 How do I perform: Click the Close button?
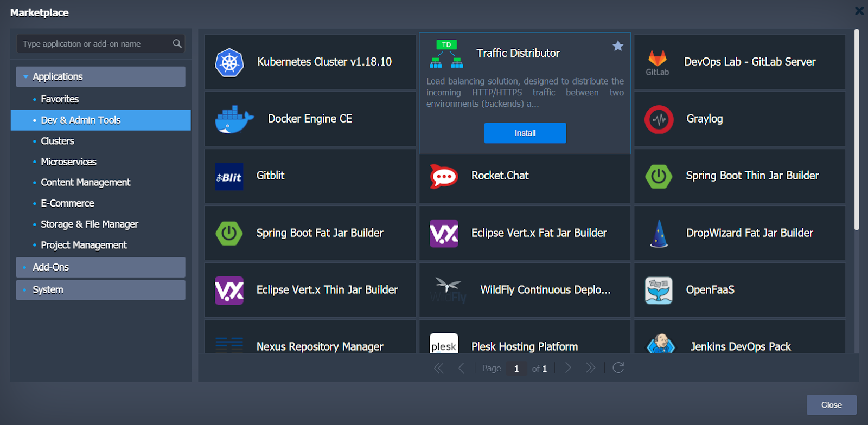pyautogui.click(x=832, y=405)
